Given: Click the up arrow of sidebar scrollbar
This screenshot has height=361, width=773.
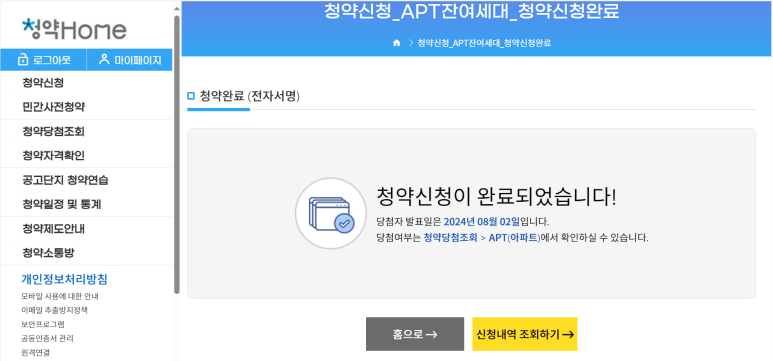Looking at the screenshot, I should 177,8.
